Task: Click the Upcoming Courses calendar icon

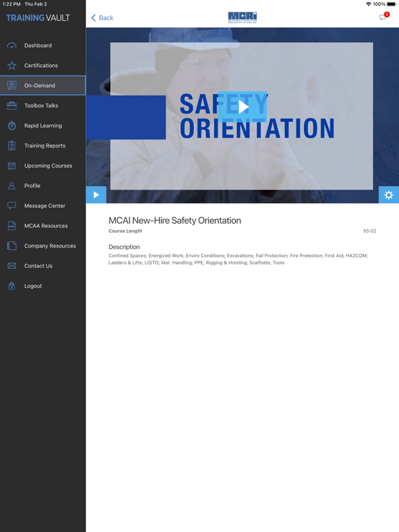Action: pos(12,166)
